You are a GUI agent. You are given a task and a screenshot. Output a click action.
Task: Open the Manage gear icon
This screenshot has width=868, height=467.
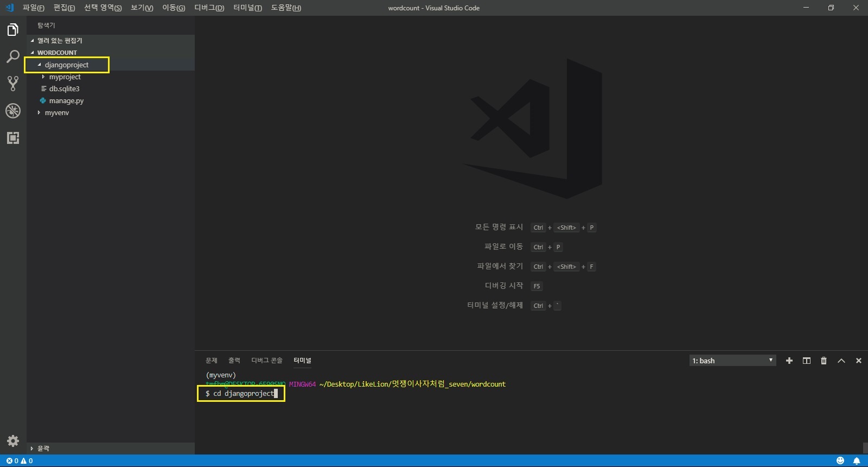coord(13,440)
